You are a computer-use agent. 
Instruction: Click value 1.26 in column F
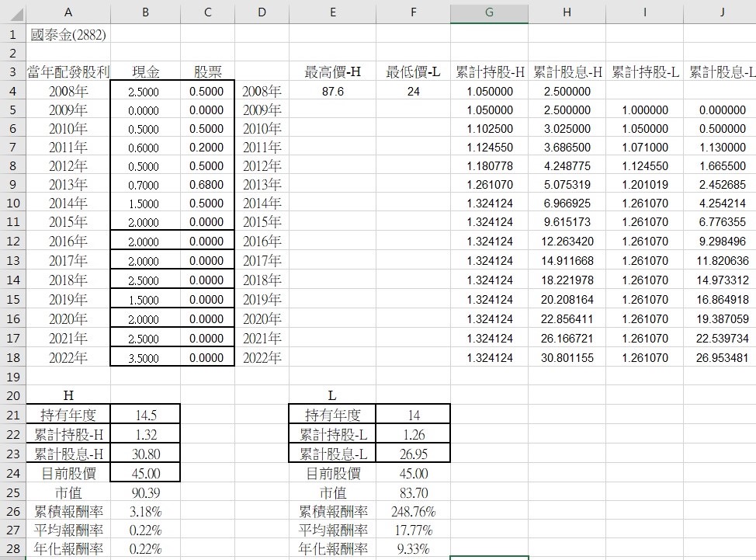click(414, 435)
